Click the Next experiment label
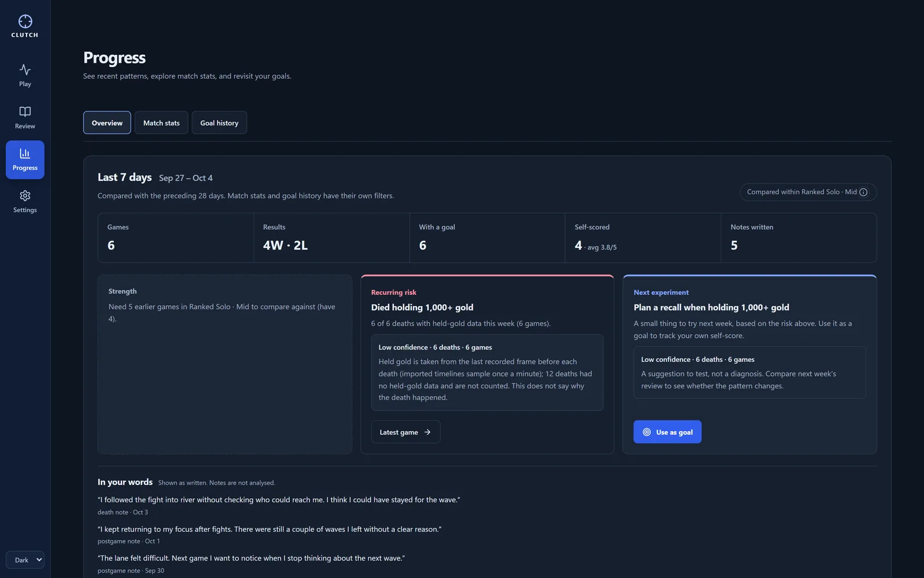 coord(661,292)
